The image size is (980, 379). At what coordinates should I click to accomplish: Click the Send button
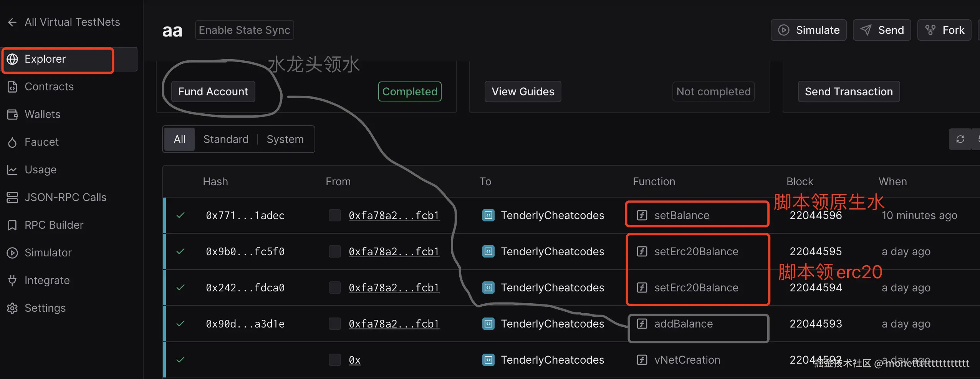[882, 30]
